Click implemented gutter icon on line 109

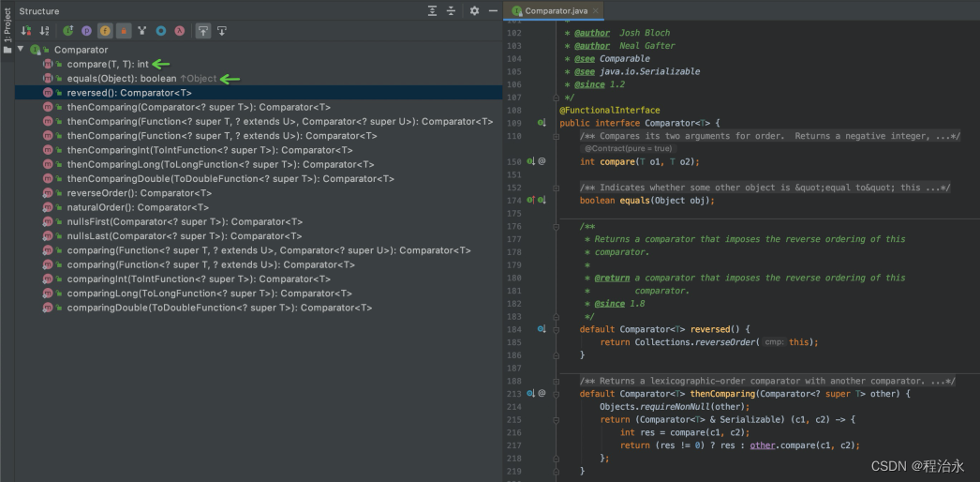(542, 123)
